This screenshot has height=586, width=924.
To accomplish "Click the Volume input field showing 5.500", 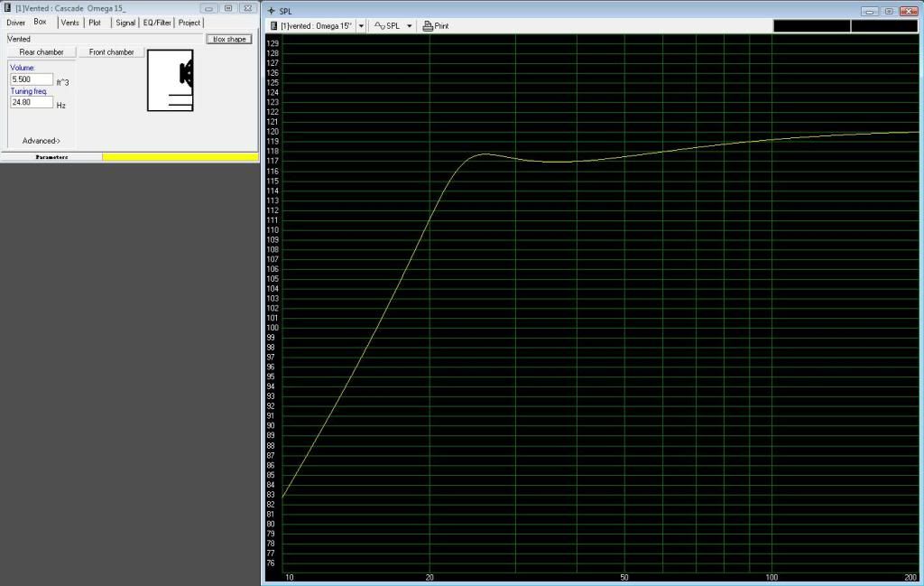I will pyautogui.click(x=32, y=79).
